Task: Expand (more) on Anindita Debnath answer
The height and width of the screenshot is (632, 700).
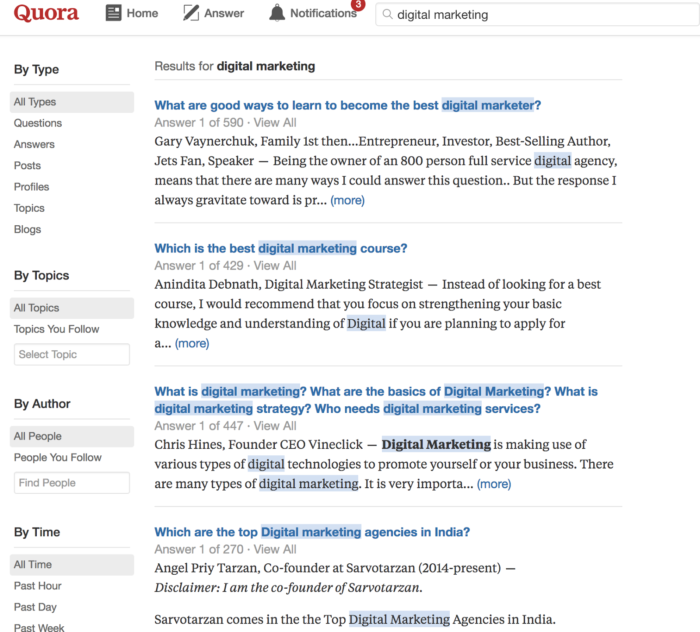Action: pos(192,343)
